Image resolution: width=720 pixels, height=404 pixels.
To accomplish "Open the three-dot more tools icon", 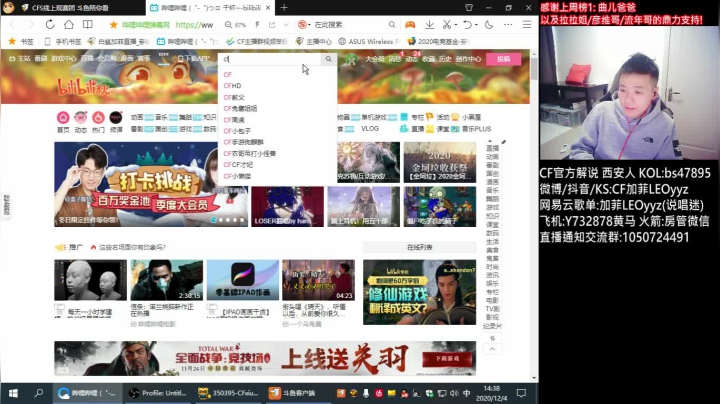I will [508, 25].
